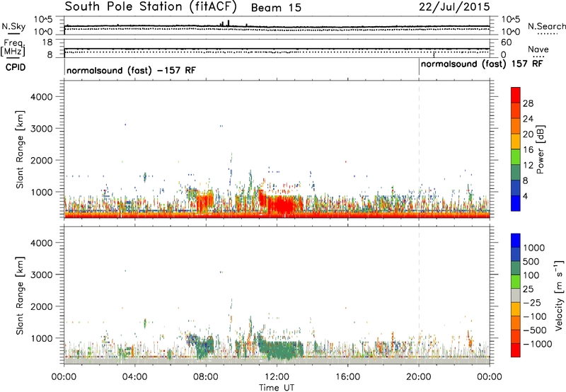Click "Slant Range [km]" label of velocity panel
Viewport: 566px width, 392px height.
[20, 296]
